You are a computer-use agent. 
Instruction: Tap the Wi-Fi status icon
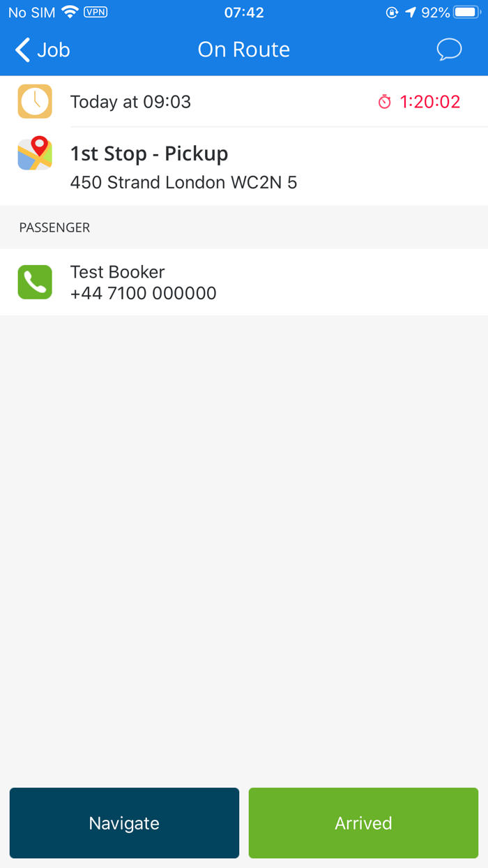(x=70, y=12)
